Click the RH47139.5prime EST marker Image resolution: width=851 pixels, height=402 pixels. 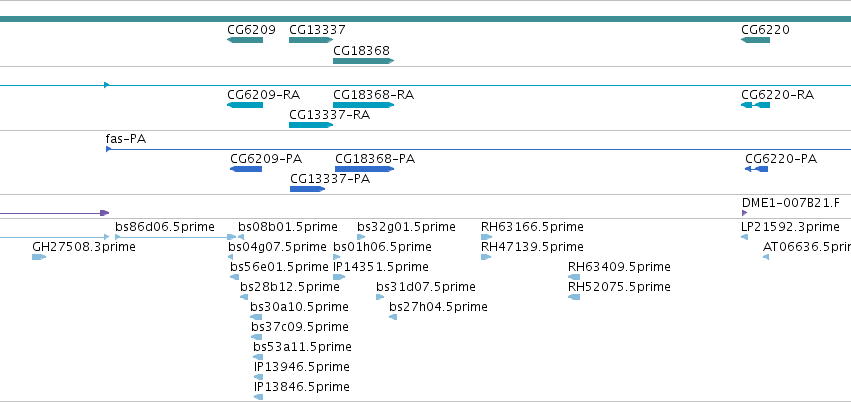click(486, 257)
